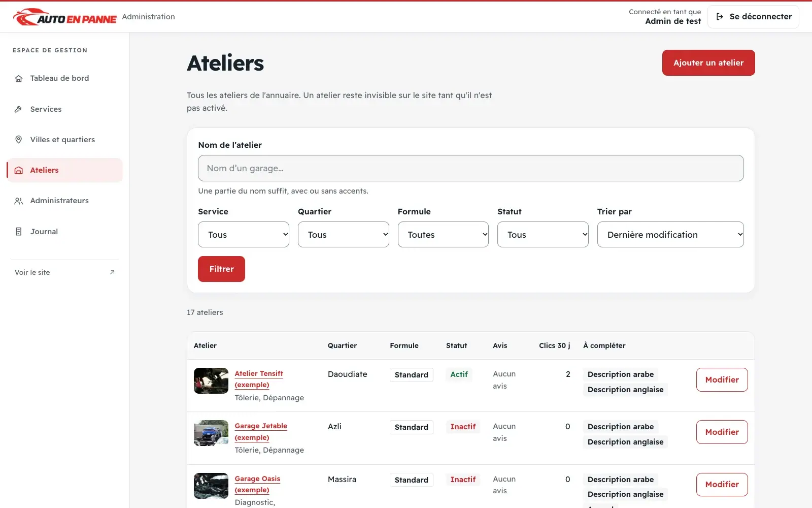Click the Massira quartier cell
The width and height of the screenshot is (812, 508).
point(342,480)
